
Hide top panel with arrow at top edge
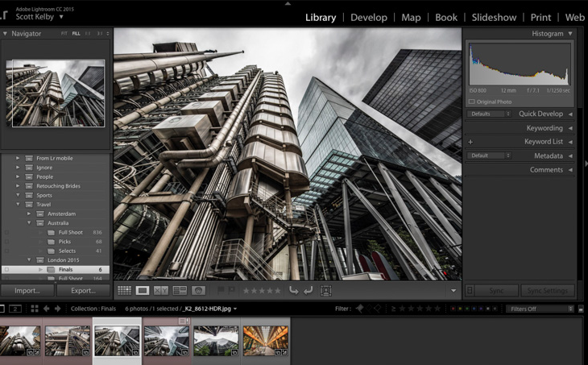[x=288, y=3]
